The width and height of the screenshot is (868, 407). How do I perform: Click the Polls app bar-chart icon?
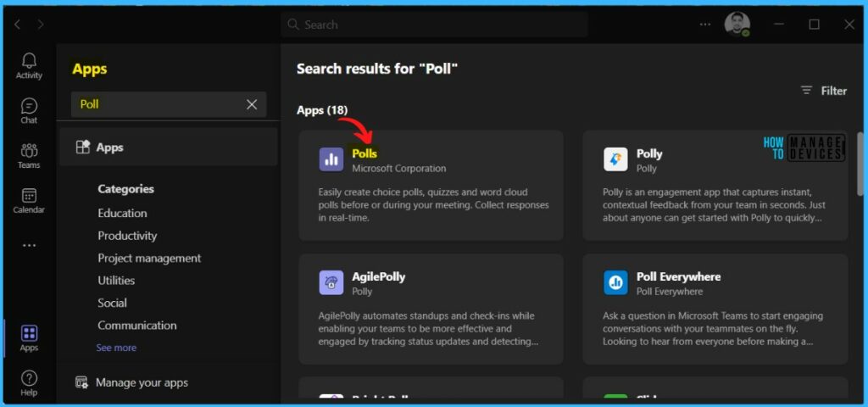pos(331,159)
